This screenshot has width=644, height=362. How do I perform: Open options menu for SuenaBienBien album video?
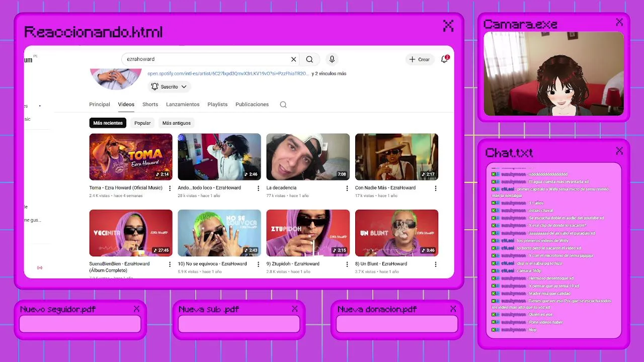click(170, 264)
